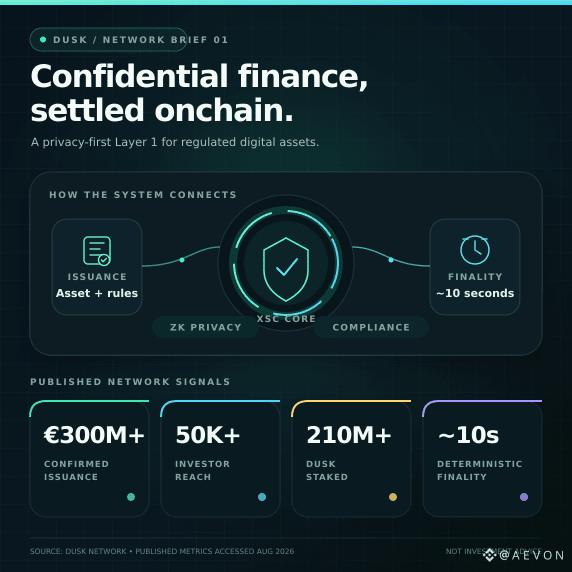
Task: Click blue dot on Investor Reach card
Action: 262,497
